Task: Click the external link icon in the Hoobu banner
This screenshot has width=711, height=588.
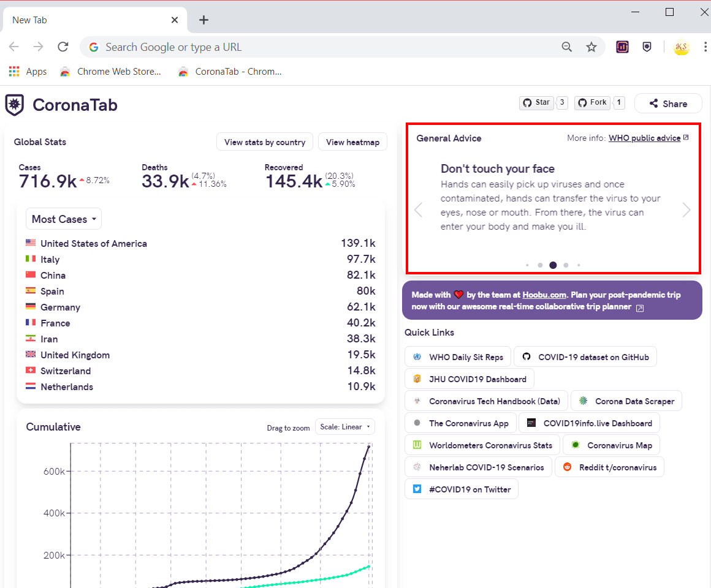Action: 640,308
